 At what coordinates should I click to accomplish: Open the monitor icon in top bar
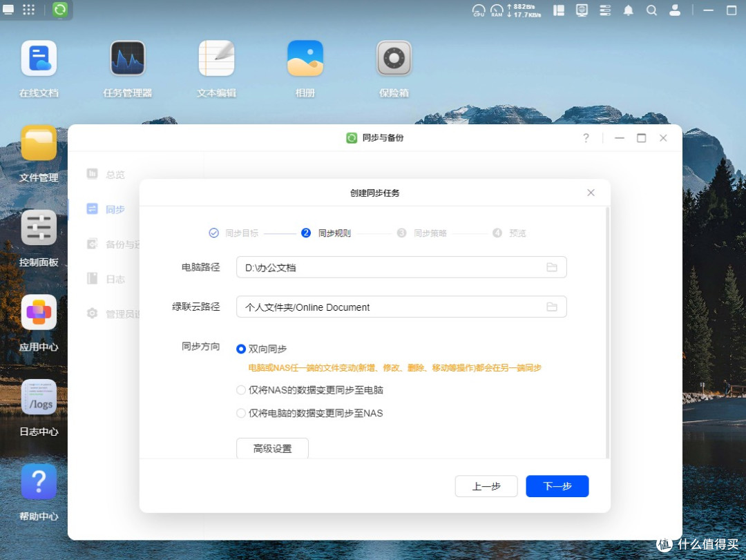pyautogui.click(x=582, y=10)
